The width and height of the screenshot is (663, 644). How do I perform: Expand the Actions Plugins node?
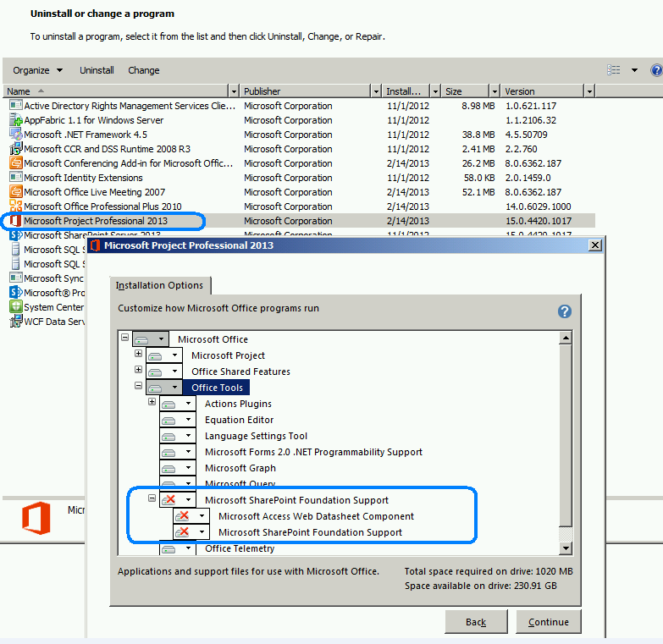(152, 401)
